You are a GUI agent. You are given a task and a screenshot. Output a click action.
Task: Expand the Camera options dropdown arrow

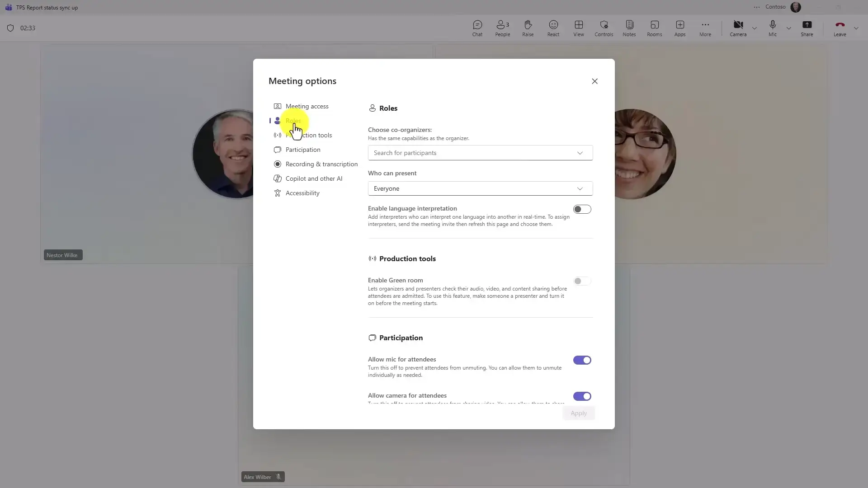pyautogui.click(x=755, y=28)
